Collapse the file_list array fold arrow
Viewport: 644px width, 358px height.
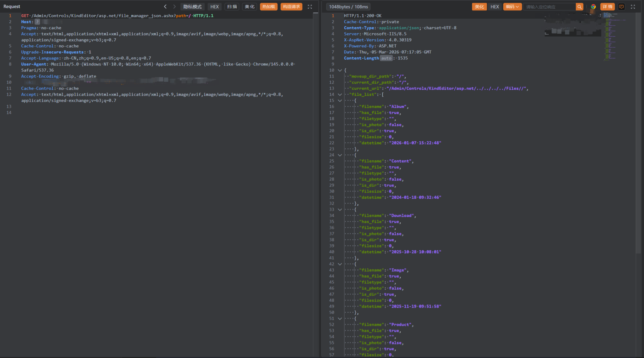coord(340,94)
